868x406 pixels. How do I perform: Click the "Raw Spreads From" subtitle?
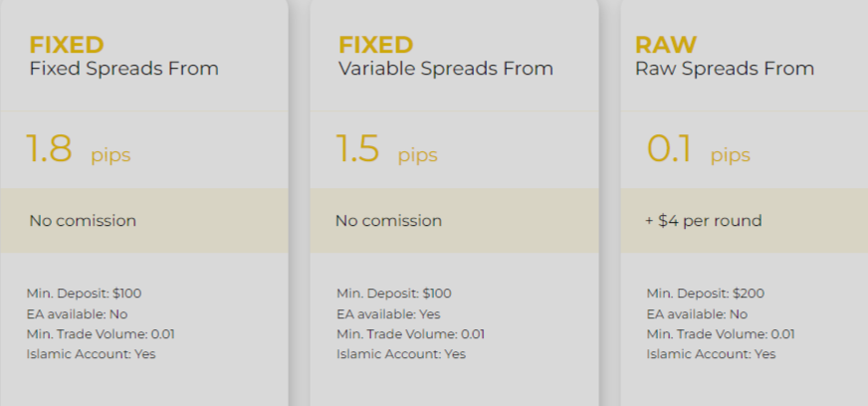[724, 69]
